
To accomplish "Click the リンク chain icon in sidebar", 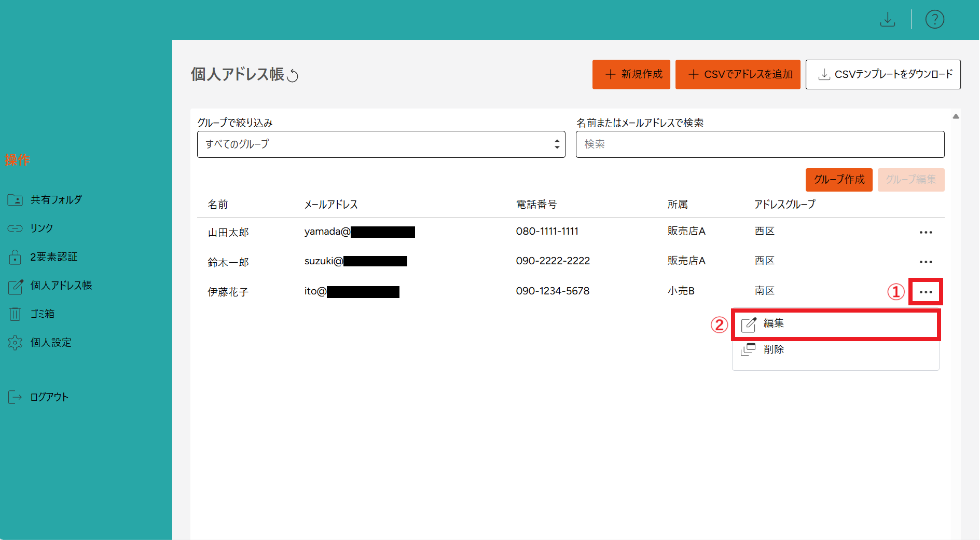I will [15, 228].
